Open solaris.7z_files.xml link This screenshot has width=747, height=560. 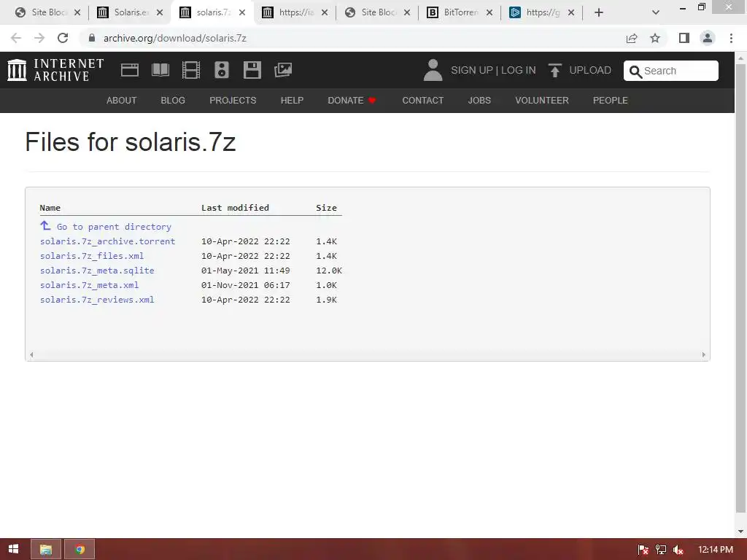click(x=92, y=256)
